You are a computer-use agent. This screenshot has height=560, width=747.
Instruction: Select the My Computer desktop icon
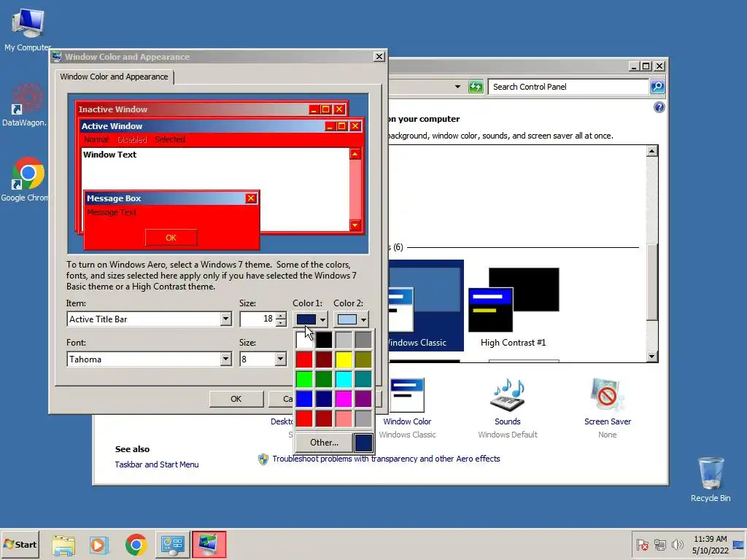pyautogui.click(x=28, y=24)
